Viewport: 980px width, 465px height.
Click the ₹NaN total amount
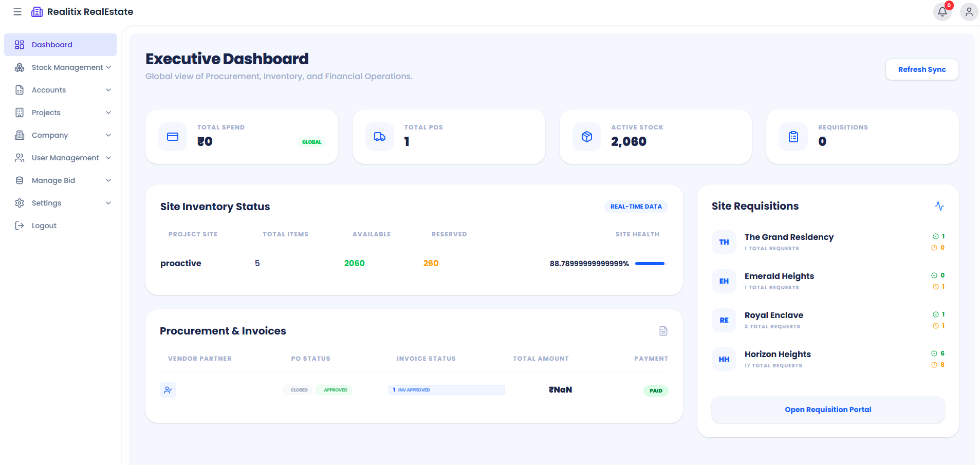point(560,390)
